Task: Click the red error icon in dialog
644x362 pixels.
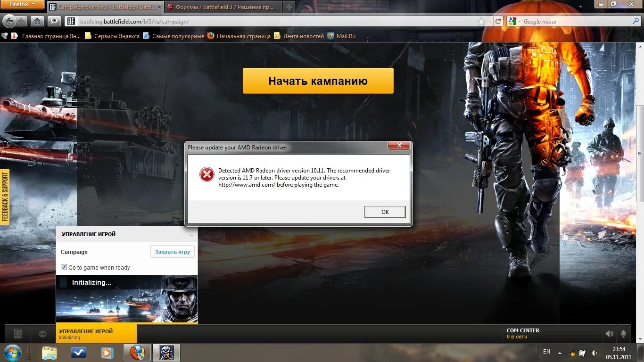Action: (206, 174)
